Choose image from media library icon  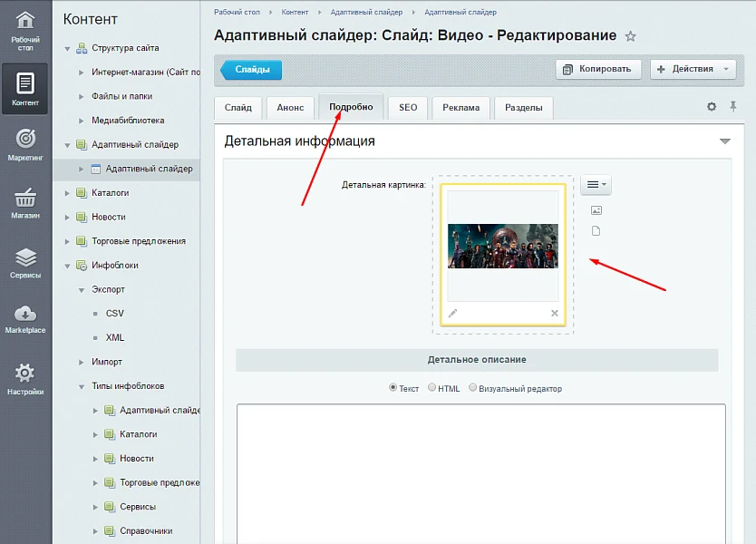coord(596,210)
